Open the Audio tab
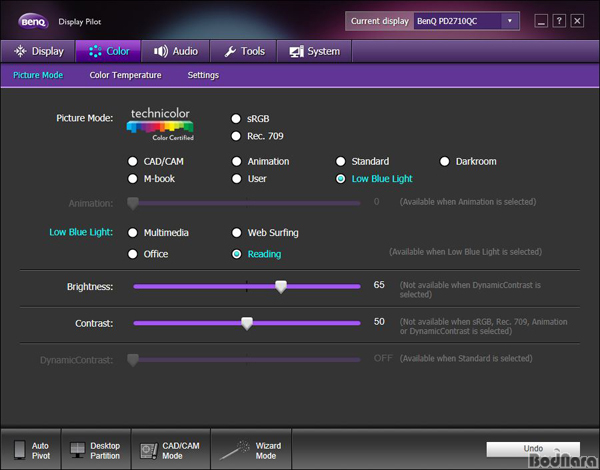 [x=175, y=51]
